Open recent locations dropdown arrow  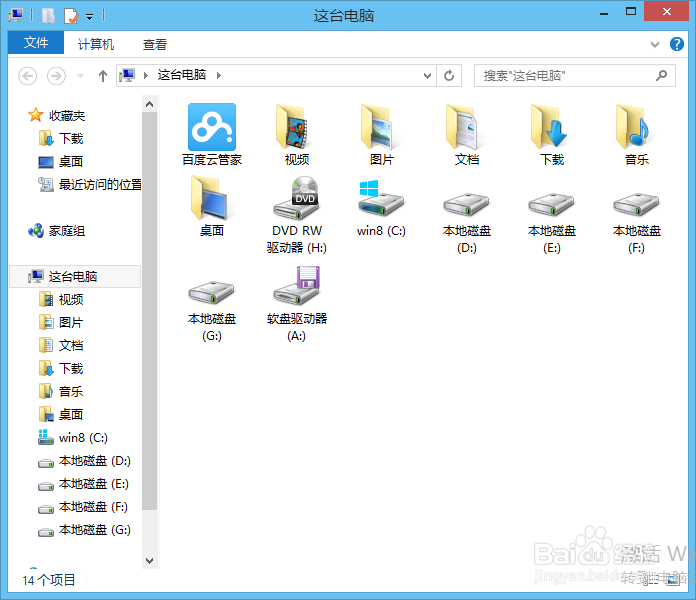pos(80,76)
